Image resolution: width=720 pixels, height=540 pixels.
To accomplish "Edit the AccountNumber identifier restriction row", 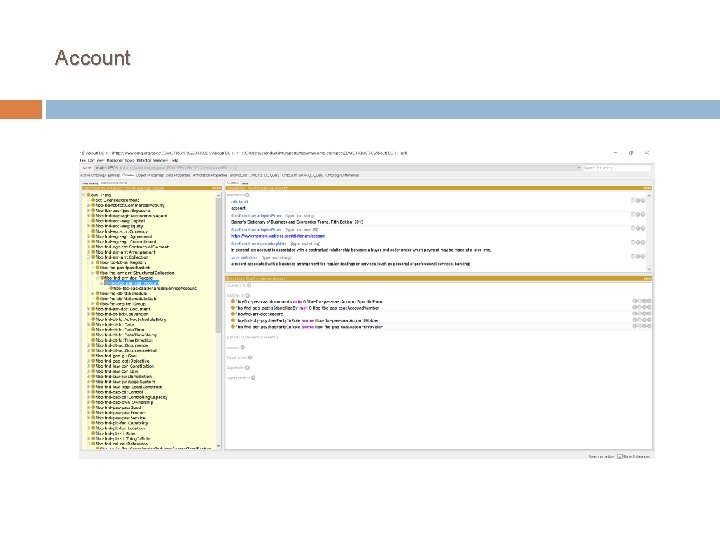I will 649,308.
